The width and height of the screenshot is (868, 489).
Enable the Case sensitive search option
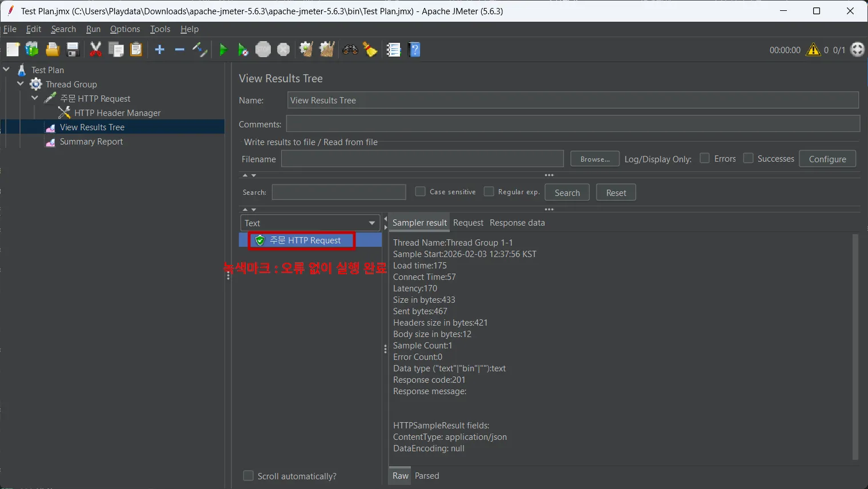(x=421, y=191)
